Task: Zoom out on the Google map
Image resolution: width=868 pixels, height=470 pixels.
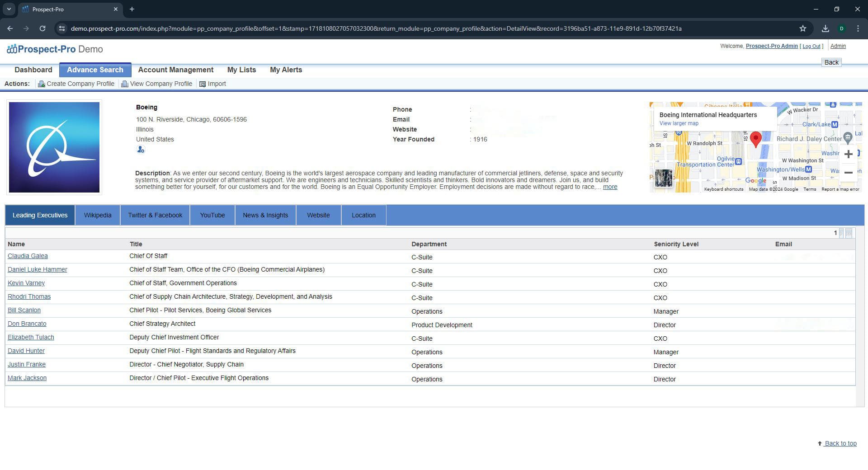Action: pyautogui.click(x=849, y=173)
